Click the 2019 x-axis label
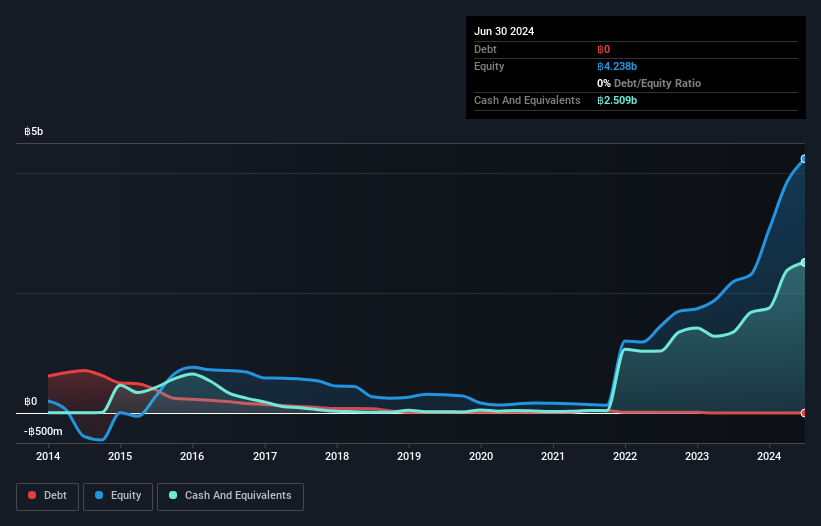Screen dimensions: 821x526 click(x=409, y=456)
